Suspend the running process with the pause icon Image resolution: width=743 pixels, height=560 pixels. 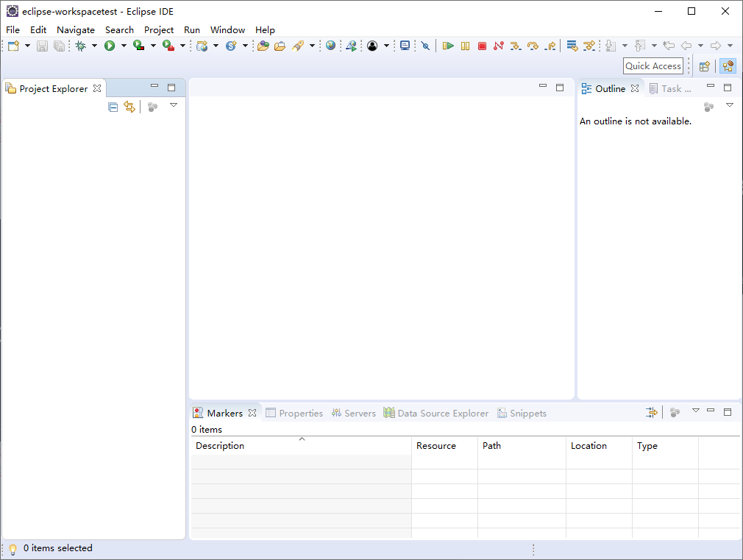(x=465, y=45)
